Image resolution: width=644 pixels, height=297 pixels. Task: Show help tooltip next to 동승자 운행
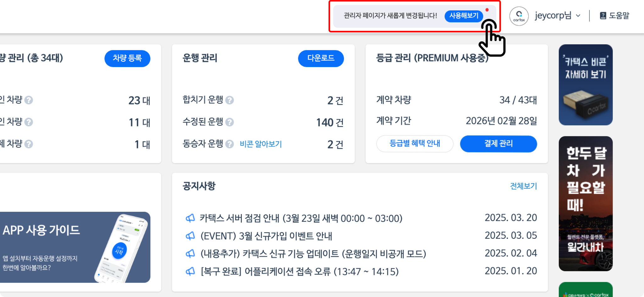pos(230,144)
